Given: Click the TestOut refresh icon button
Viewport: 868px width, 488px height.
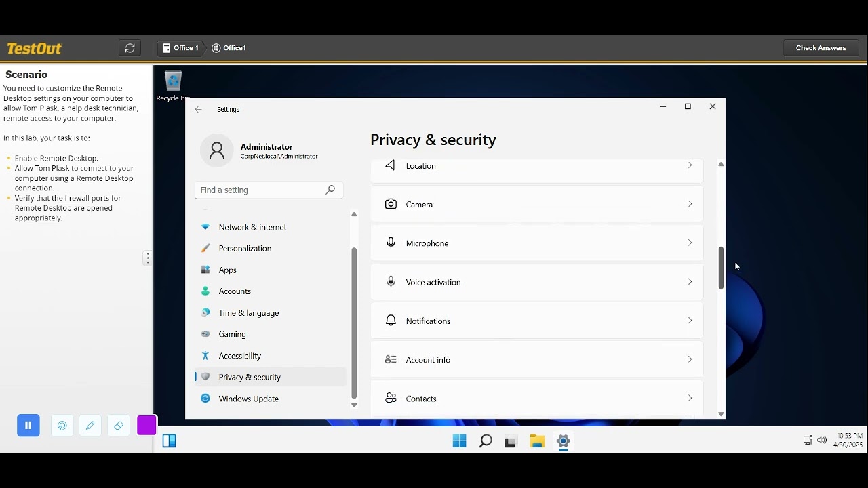Looking at the screenshot, I should pos(130,48).
